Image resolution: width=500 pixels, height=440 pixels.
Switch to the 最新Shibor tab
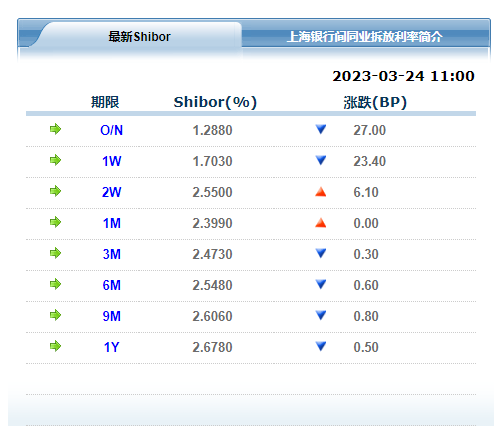pos(139,36)
